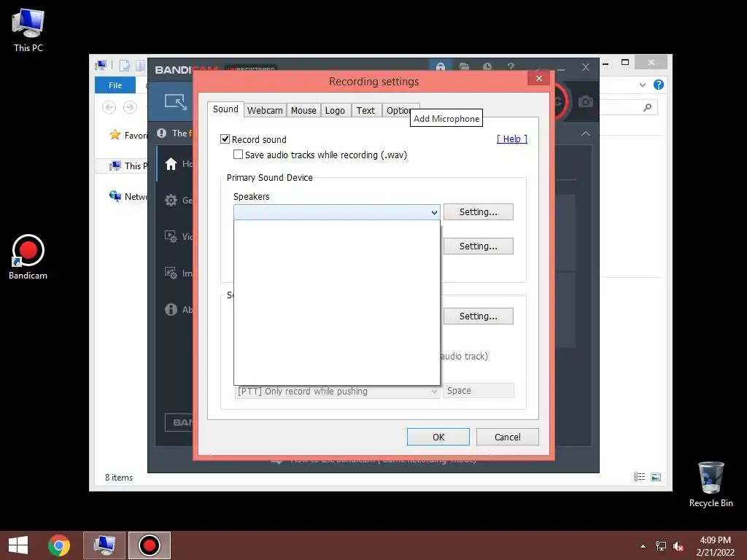Switch File Explorer to details view icon
The height and width of the screenshot is (560, 747).
coord(639,477)
